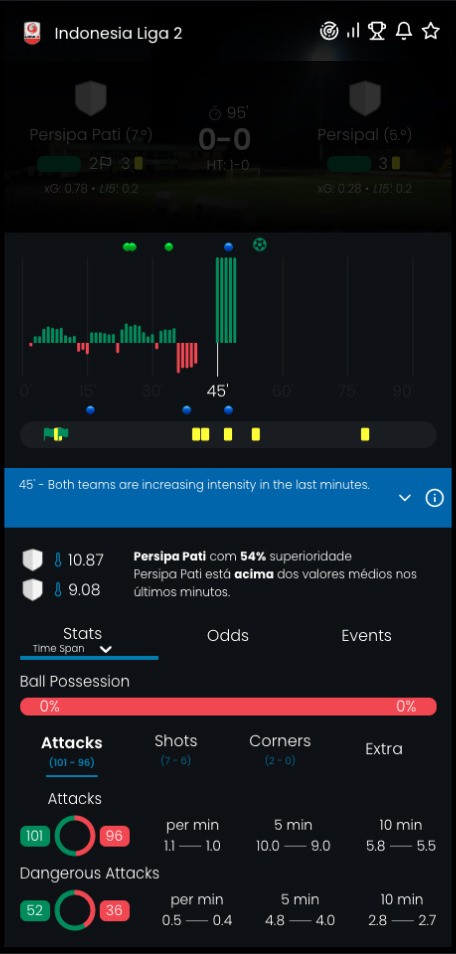Click the Indonesia Liga 2 league logo
The height and width of the screenshot is (954, 456).
(x=32, y=33)
